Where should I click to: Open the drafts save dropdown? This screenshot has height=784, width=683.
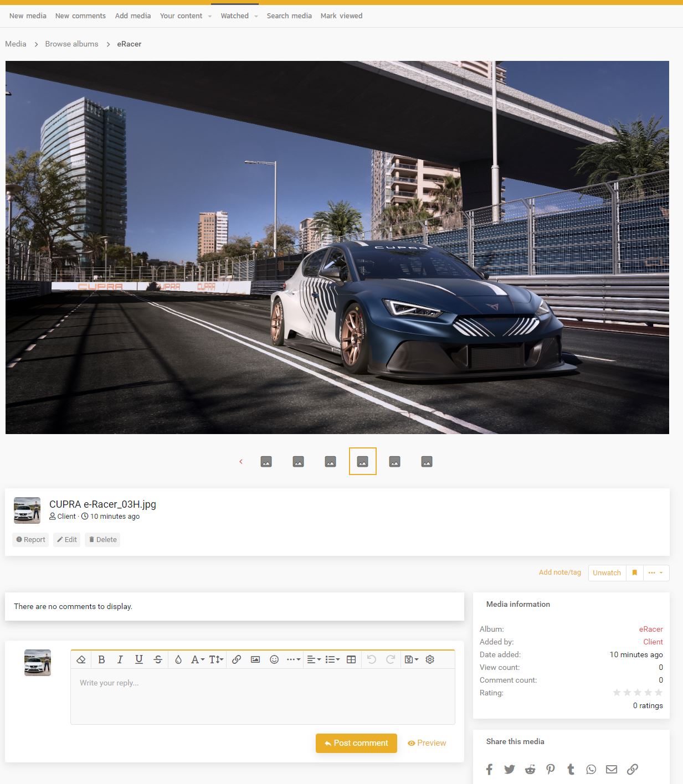pyautogui.click(x=412, y=659)
